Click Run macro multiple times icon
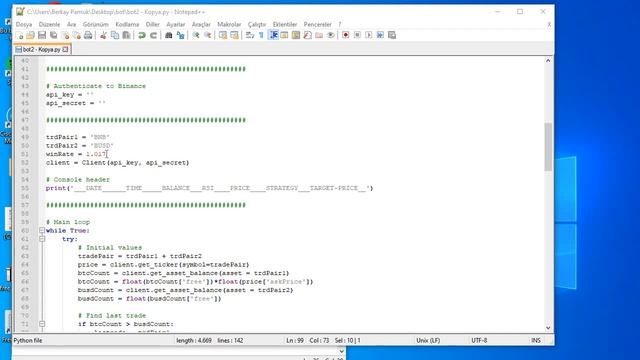The height and width of the screenshot is (360, 640). (x=380, y=36)
